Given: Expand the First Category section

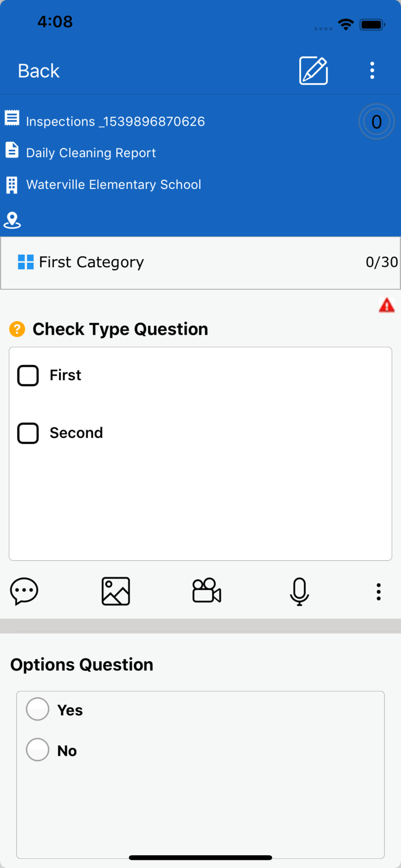Looking at the screenshot, I should 91,262.
